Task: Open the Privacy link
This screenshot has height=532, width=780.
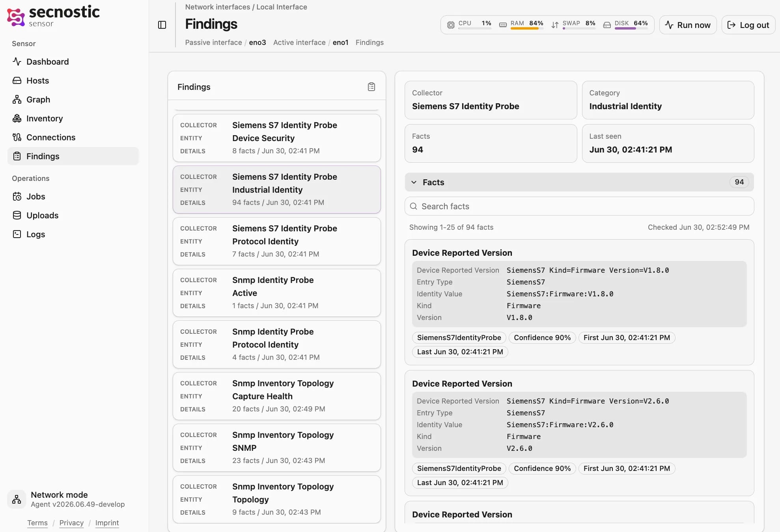Action: tap(71, 523)
